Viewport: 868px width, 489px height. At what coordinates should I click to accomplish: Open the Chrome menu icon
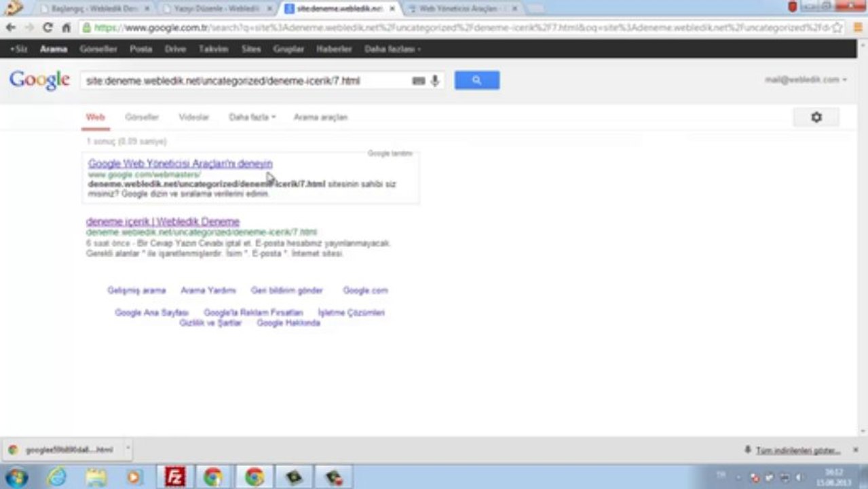pyautogui.click(x=857, y=28)
